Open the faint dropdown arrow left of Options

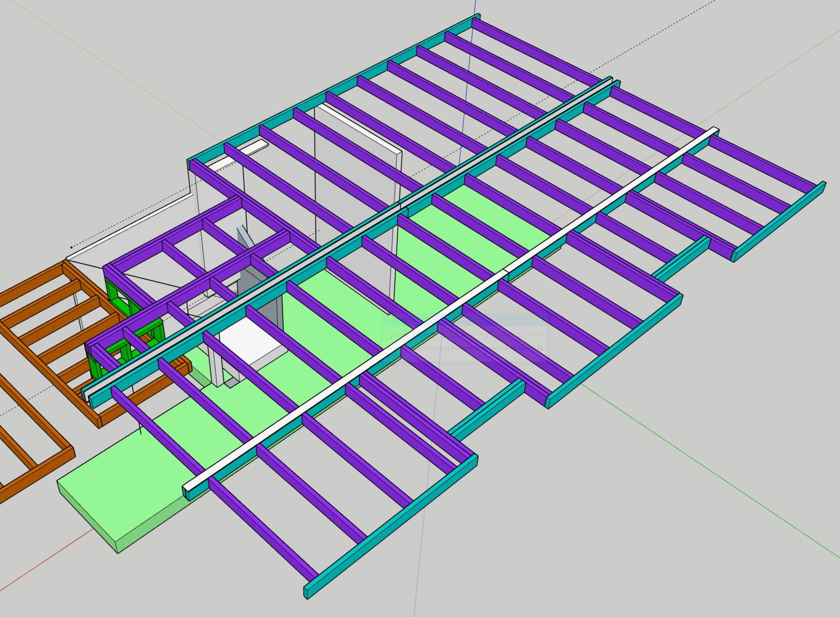click(480, 334)
